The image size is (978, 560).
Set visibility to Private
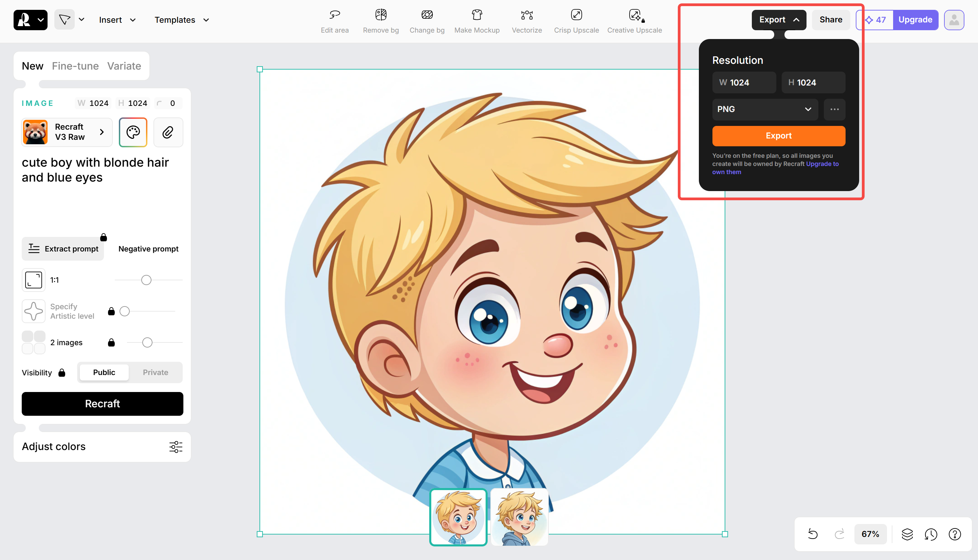click(x=156, y=372)
